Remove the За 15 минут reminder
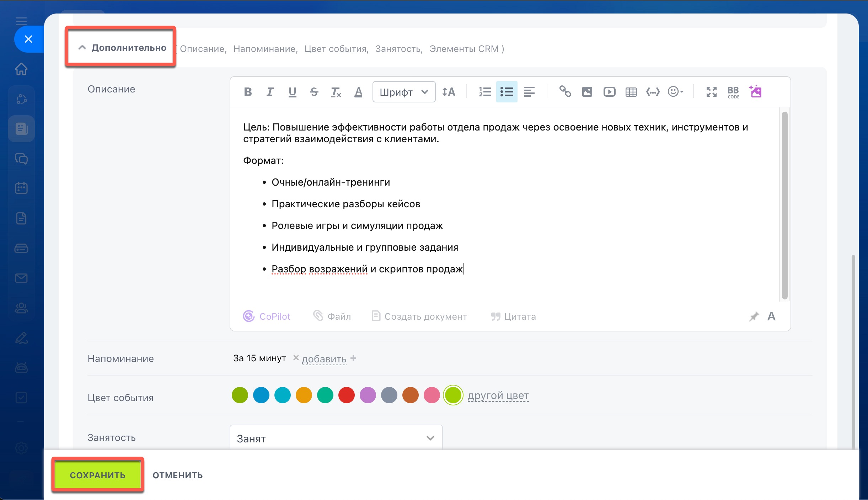This screenshot has width=868, height=500. 295,358
